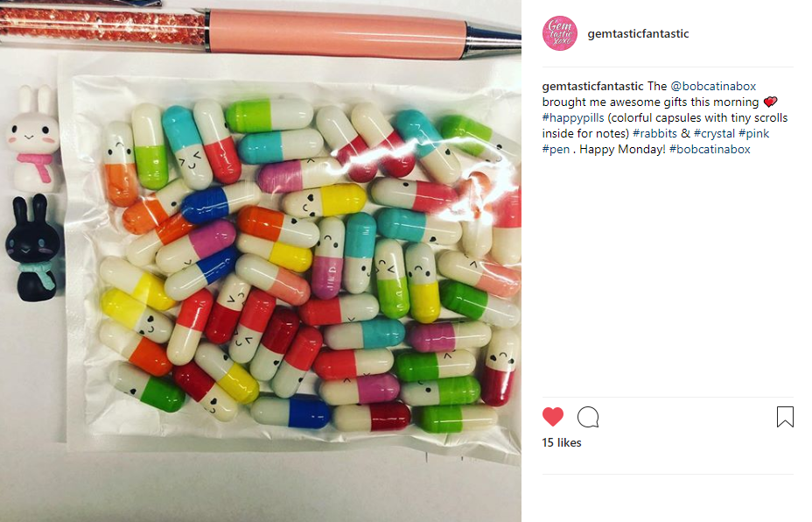Open gemtasticfantastic profile avatar
The height and width of the screenshot is (522, 812).
[559, 33]
